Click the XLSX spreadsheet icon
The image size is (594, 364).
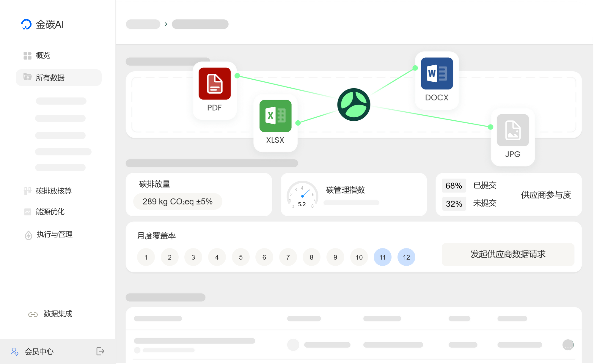(275, 116)
